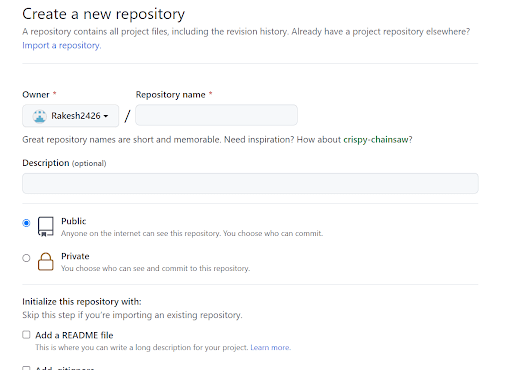512x370 pixels.
Task: Click the dropdown caret beside Rakesh2426
Action: tap(106, 116)
